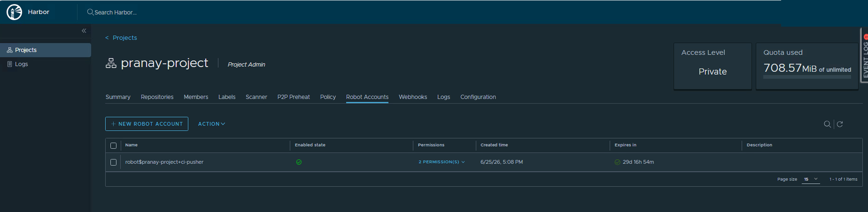The height and width of the screenshot is (212, 868).
Task: Go to the Scanner tab
Action: (x=256, y=97)
